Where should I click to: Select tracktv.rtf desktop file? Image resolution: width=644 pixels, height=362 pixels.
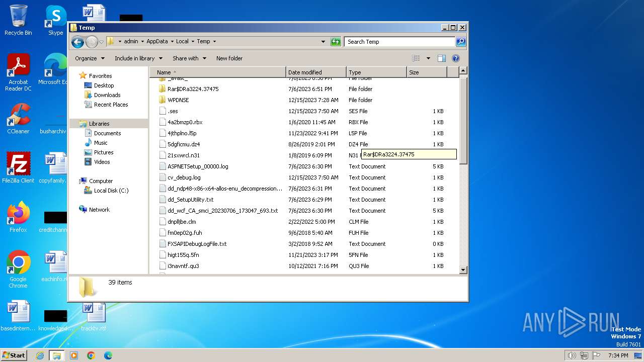[94, 317]
